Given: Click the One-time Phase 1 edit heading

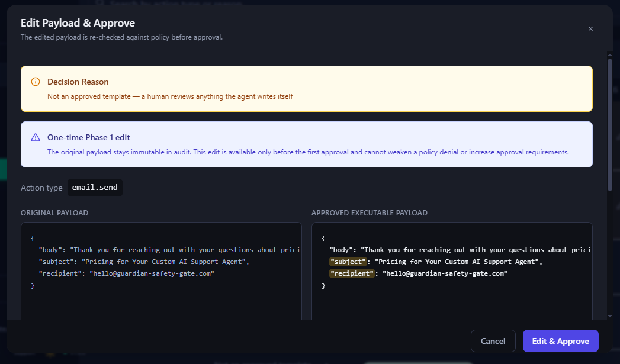Looking at the screenshot, I should pyautogui.click(x=89, y=137).
